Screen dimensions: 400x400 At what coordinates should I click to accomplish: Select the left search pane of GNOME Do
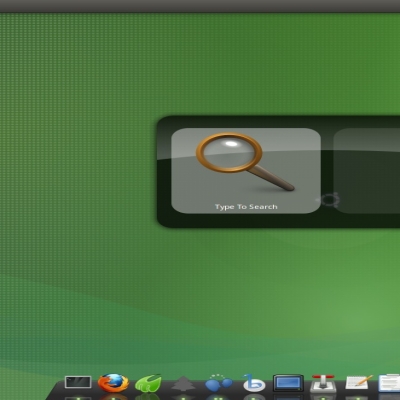click(x=246, y=171)
